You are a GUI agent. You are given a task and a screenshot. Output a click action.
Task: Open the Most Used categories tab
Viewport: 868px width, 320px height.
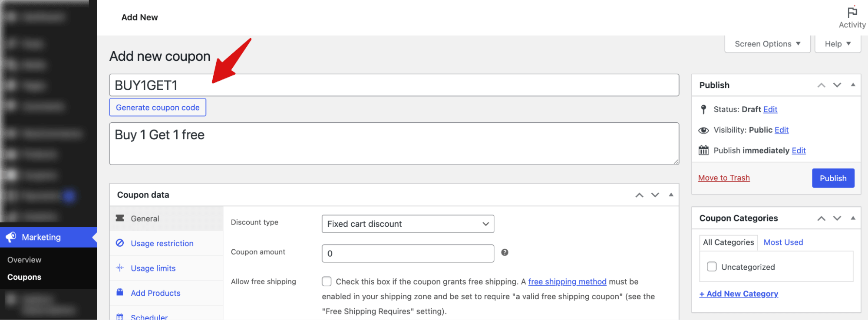coord(783,242)
